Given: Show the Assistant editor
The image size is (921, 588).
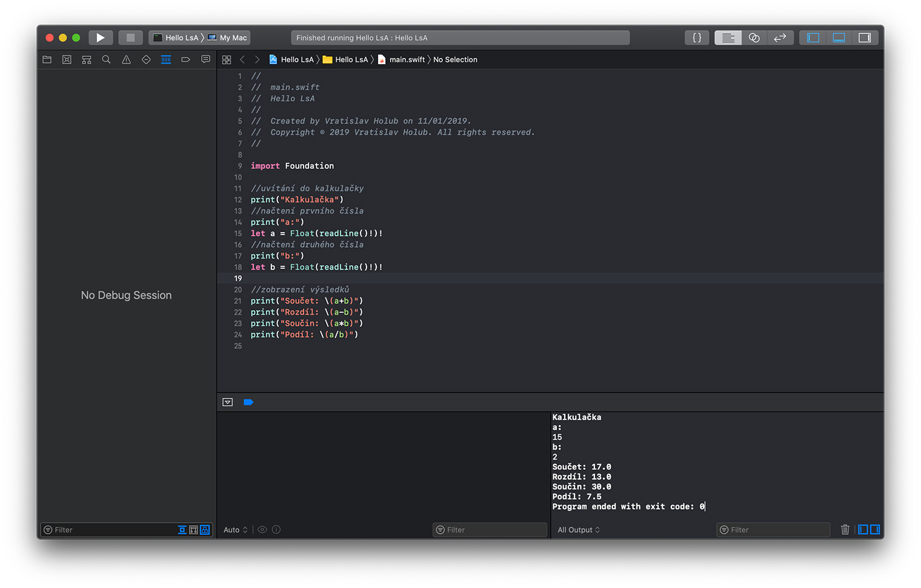Looking at the screenshot, I should click(754, 38).
